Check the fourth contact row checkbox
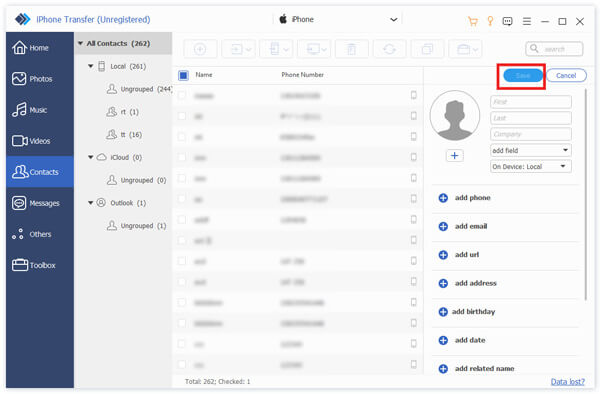The image size is (600, 394). click(x=182, y=157)
